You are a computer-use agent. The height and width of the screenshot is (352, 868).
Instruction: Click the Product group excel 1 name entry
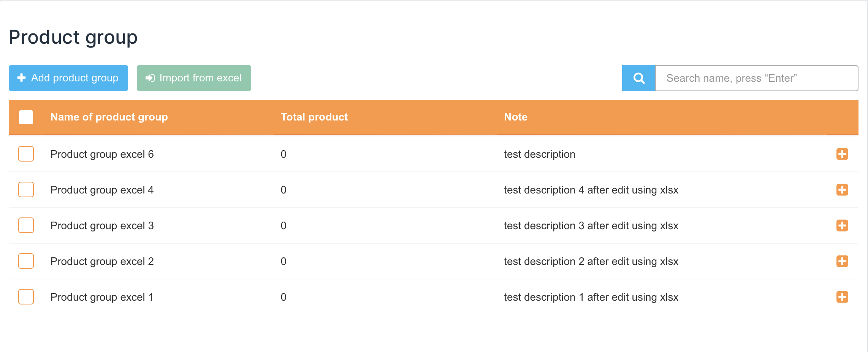(x=102, y=297)
